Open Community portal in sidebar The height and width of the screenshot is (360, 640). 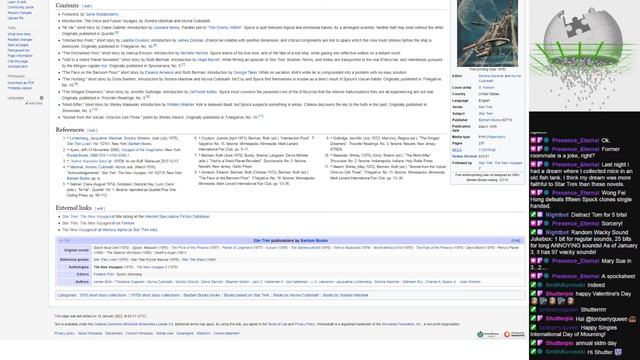tap(21, 7)
